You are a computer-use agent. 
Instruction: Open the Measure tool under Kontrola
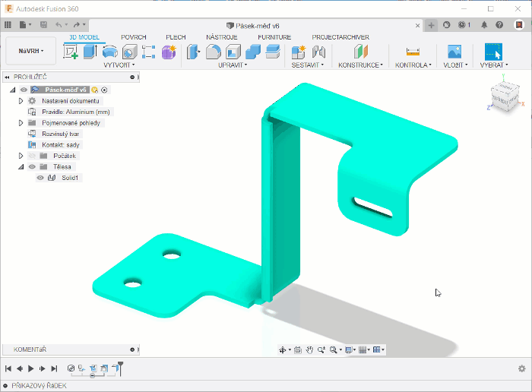point(413,52)
